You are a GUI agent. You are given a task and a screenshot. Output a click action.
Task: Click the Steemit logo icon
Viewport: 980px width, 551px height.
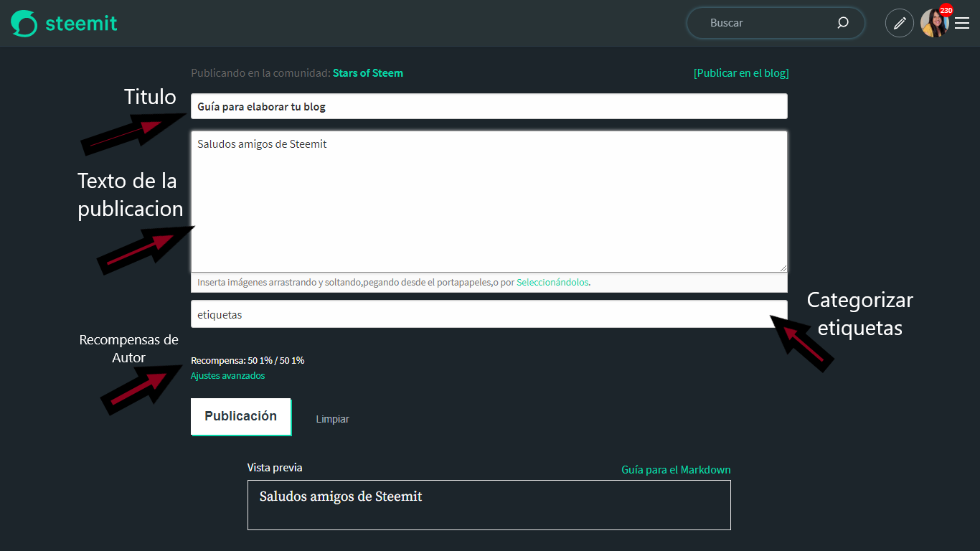(x=24, y=24)
